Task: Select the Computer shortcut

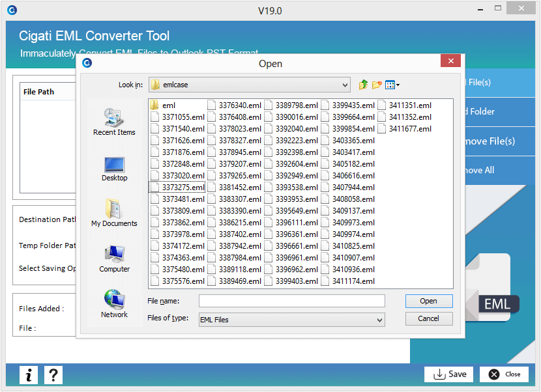Action: coord(114,259)
